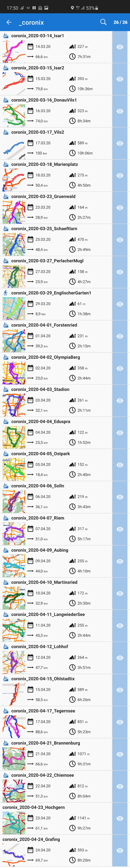Click cycling icon of coronix_2020-03-14_Isar1

click(x=5, y=35)
